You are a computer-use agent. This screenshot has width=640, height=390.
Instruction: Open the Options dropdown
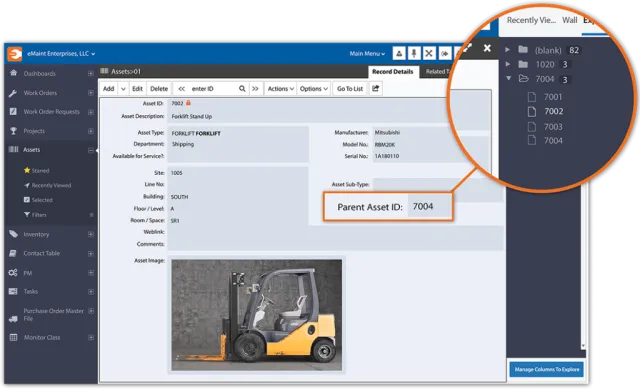(x=313, y=89)
